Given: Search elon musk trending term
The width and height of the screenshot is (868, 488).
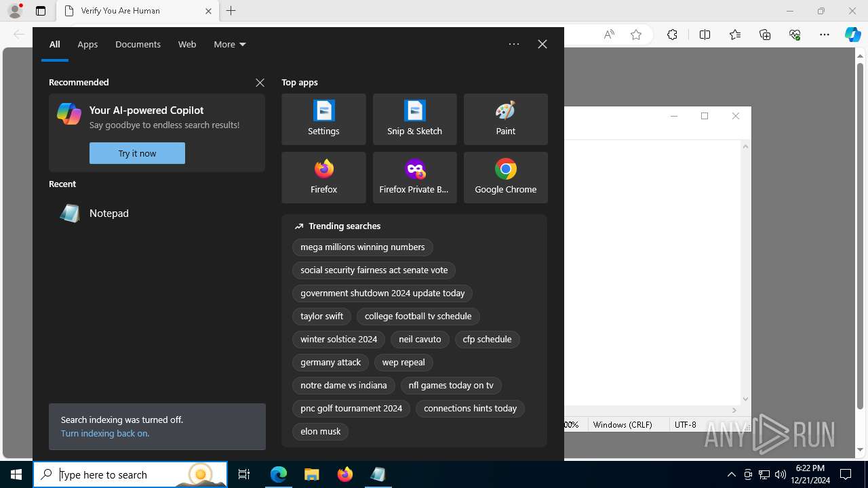Looking at the screenshot, I should (320, 432).
